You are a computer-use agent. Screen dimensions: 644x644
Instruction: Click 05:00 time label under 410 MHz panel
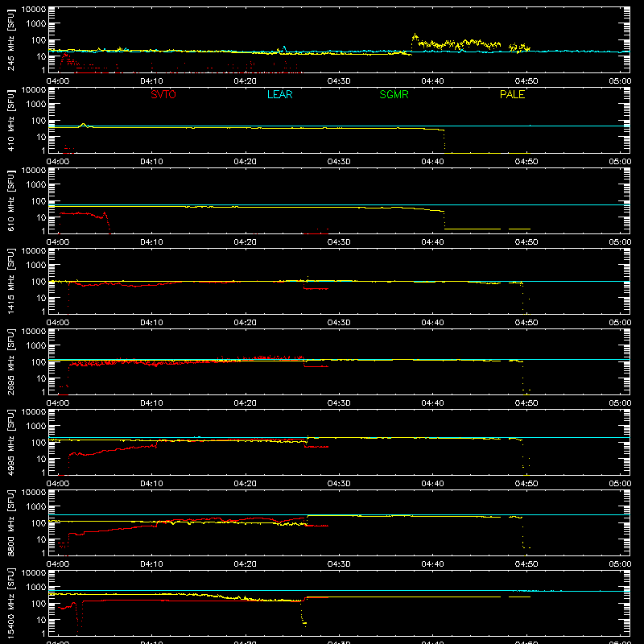620,162
